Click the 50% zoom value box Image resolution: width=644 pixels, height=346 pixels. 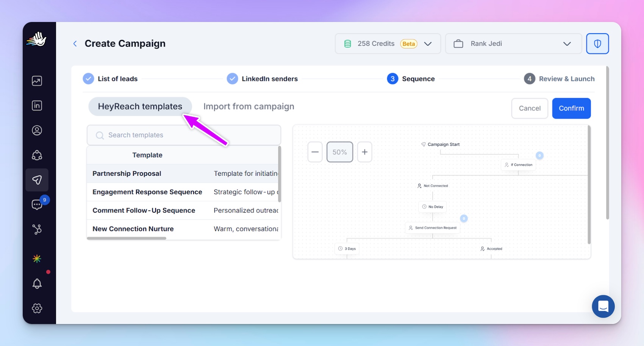pyautogui.click(x=340, y=152)
